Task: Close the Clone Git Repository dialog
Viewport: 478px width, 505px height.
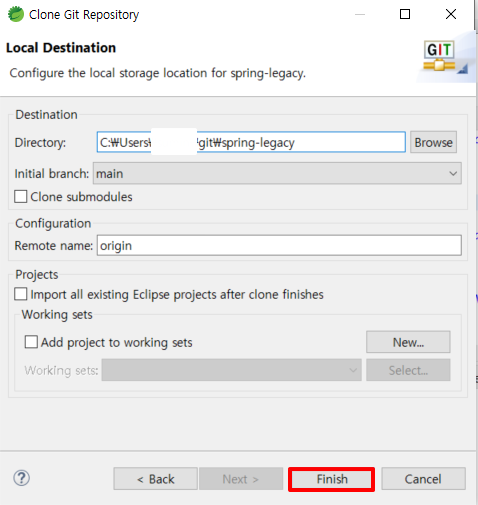Action: pyautogui.click(x=451, y=14)
